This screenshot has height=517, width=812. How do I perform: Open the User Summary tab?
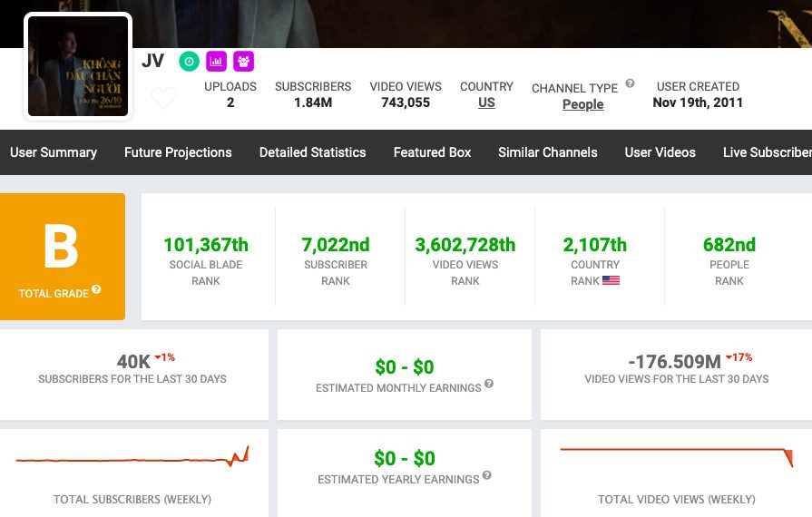click(x=54, y=152)
